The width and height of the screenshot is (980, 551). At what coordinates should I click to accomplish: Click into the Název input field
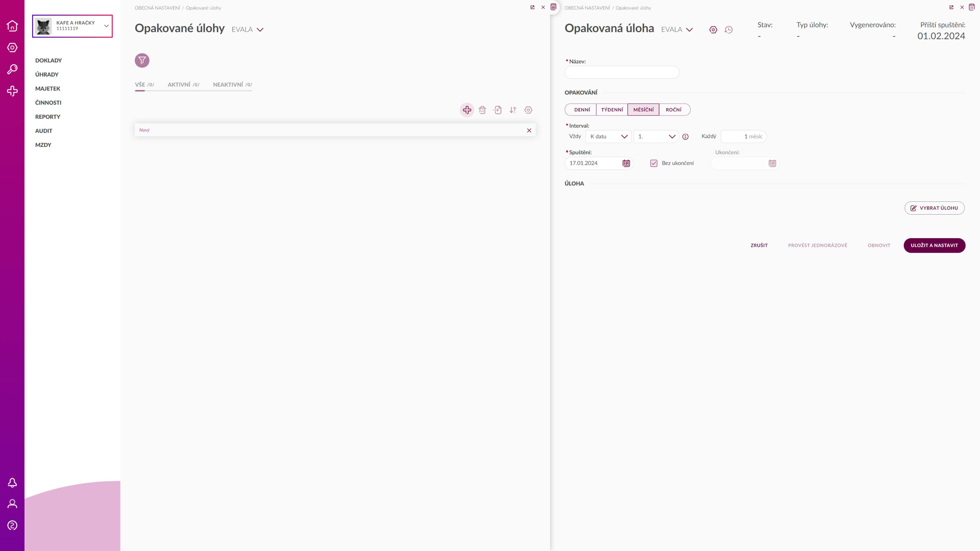622,72
